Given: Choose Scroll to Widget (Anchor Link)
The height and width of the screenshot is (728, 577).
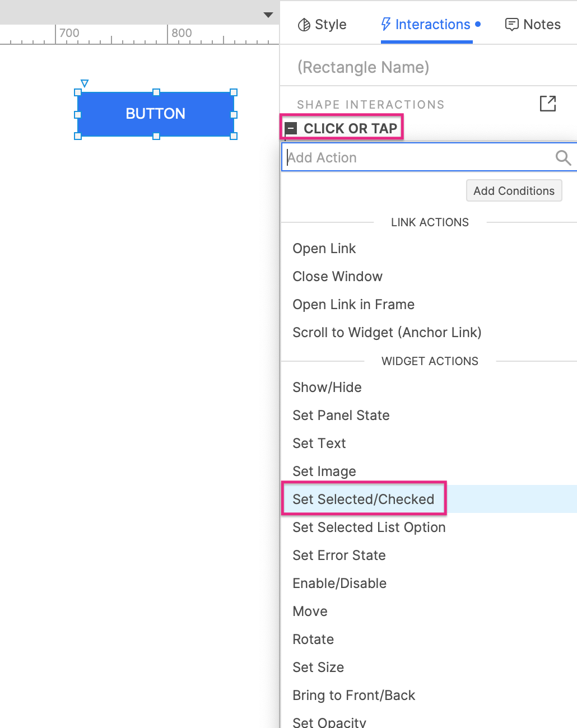Looking at the screenshot, I should tap(387, 333).
